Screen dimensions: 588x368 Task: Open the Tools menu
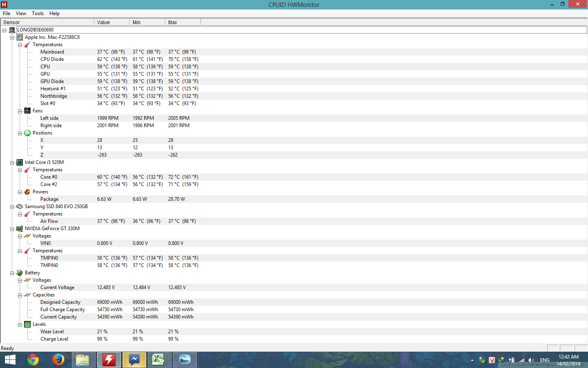(38, 13)
